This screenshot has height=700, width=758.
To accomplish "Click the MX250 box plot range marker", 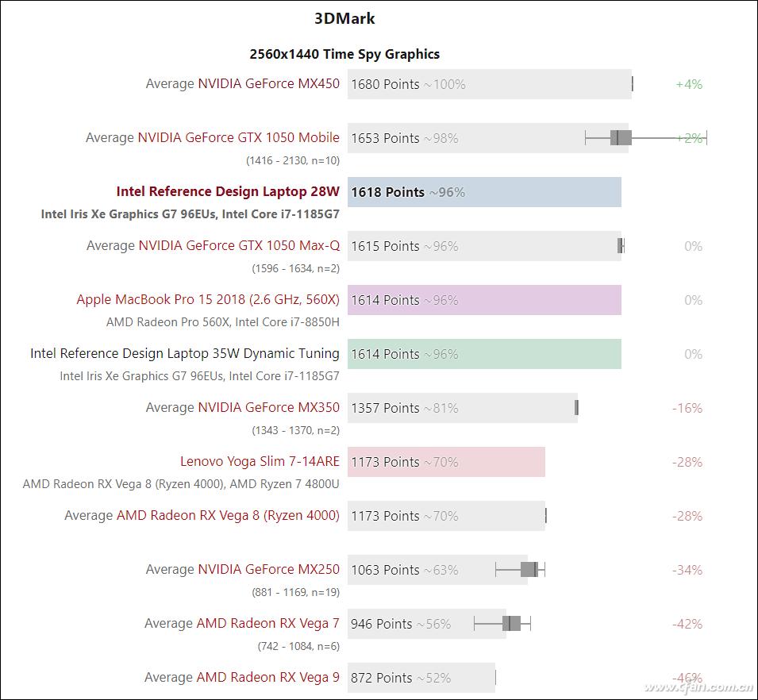I will 529,569.
